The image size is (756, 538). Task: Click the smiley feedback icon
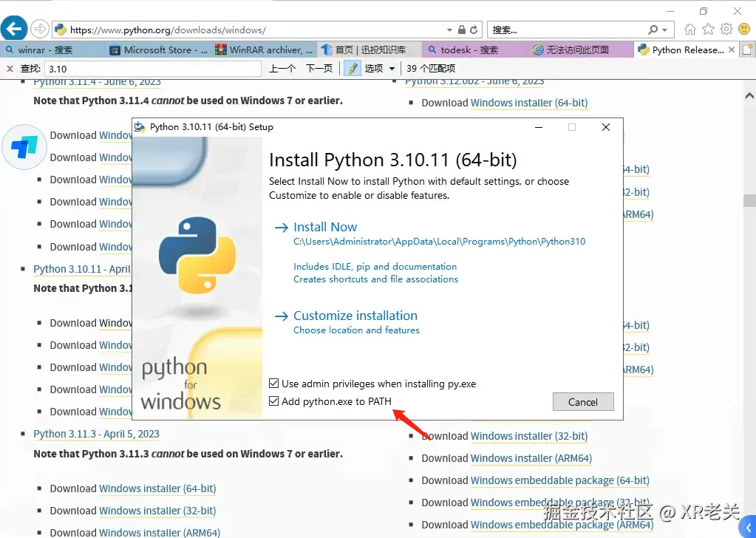(744, 30)
